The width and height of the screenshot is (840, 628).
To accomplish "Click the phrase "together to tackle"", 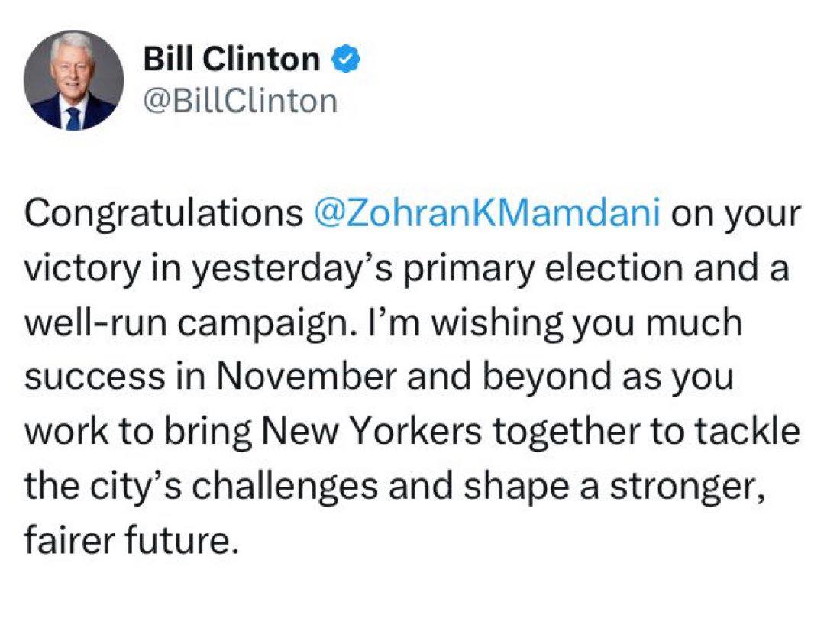I will 646,432.
